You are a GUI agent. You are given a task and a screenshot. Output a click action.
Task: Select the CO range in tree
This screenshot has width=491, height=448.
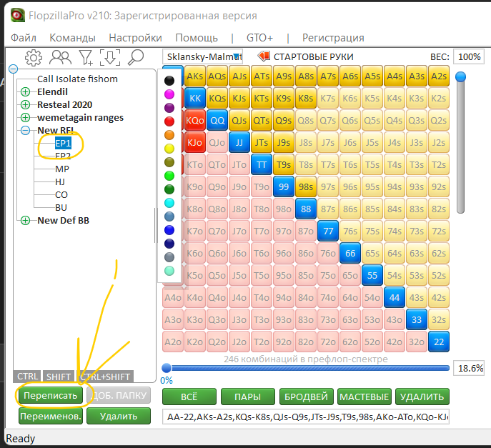[x=61, y=195]
